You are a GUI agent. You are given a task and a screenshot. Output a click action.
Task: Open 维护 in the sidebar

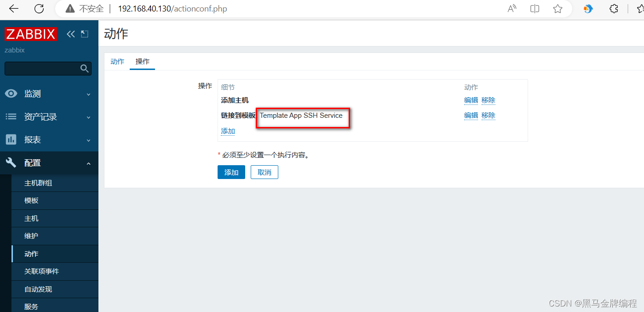point(55,236)
